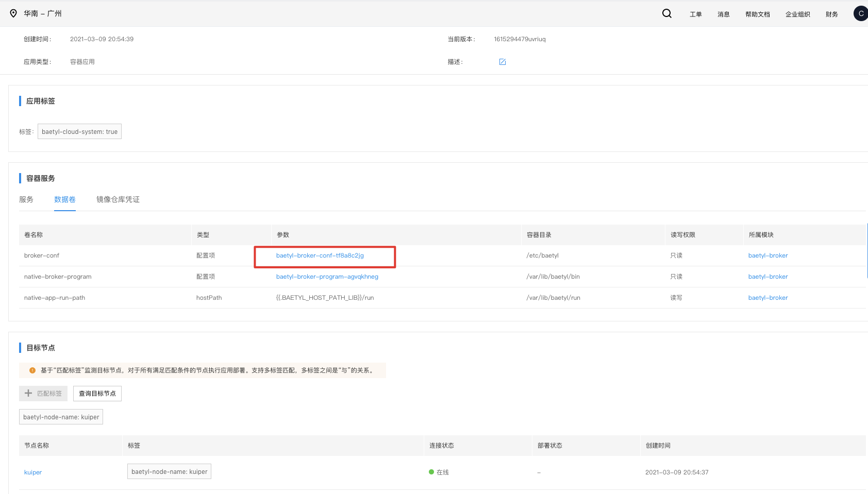The height and width of the screenshot is (494, 868).
Task: Click the location pin icon
Action: coord(13,13)
